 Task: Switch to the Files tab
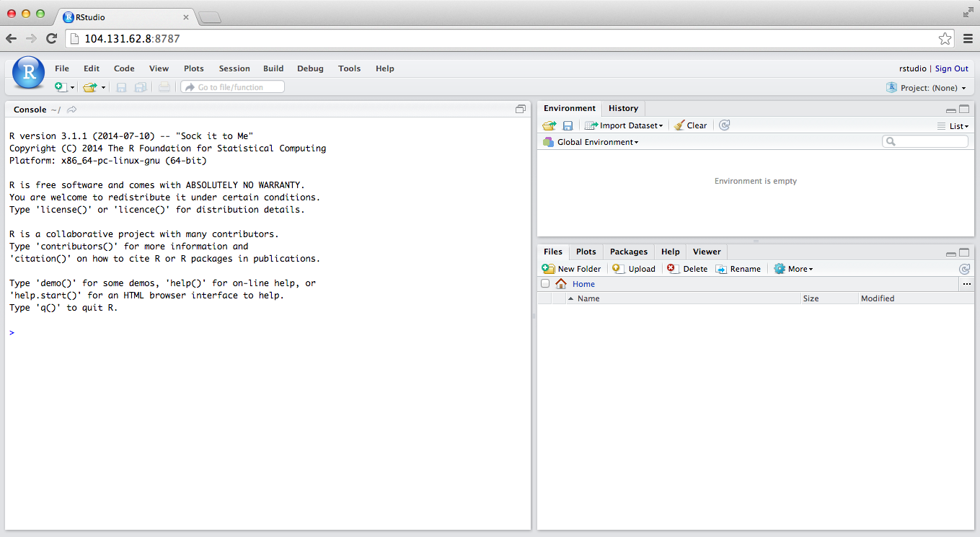553,252
